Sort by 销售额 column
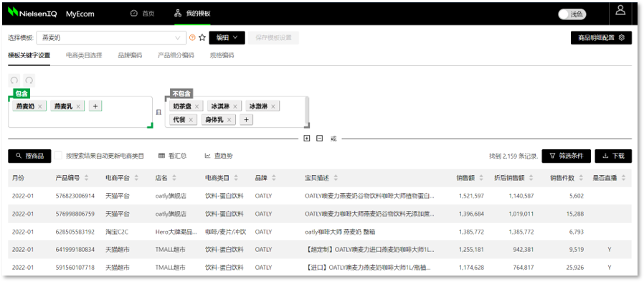The image size is (644, 282). coord(481,178)
